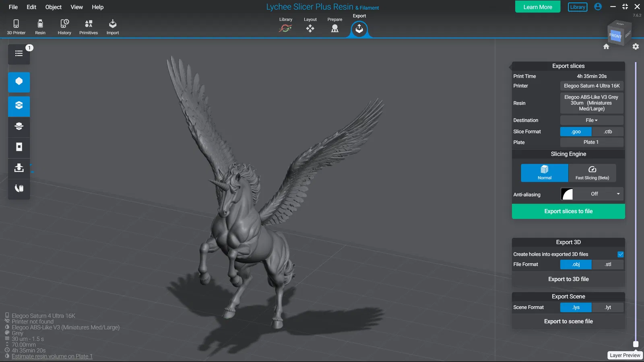This screenshot has width=644, height=362.
Task: Click the tray with down-arrow sidebar icon
Action: click(19, 168)
